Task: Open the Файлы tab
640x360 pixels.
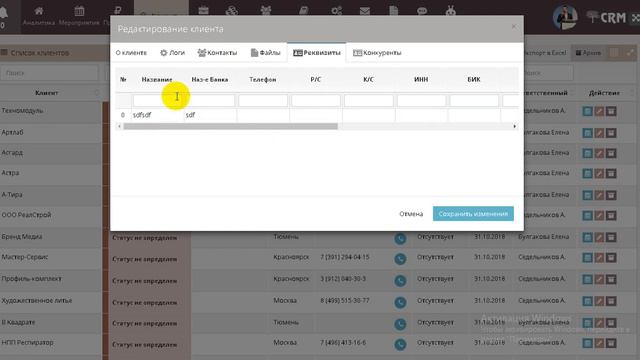Action: click(265, 53)
